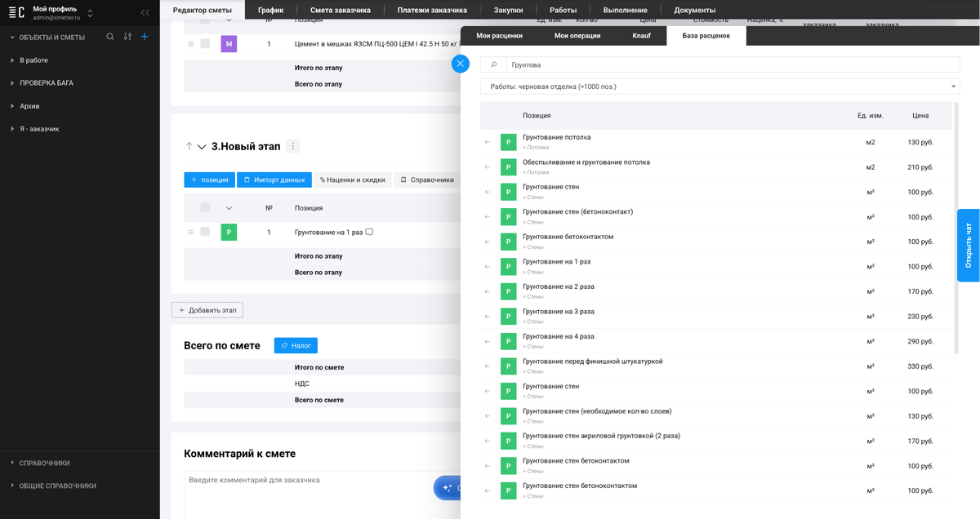Image resolution: width=980 pixels, height=519 pixels.
Task: Click rates list vertical scrollbar
Action: (956, 228)
